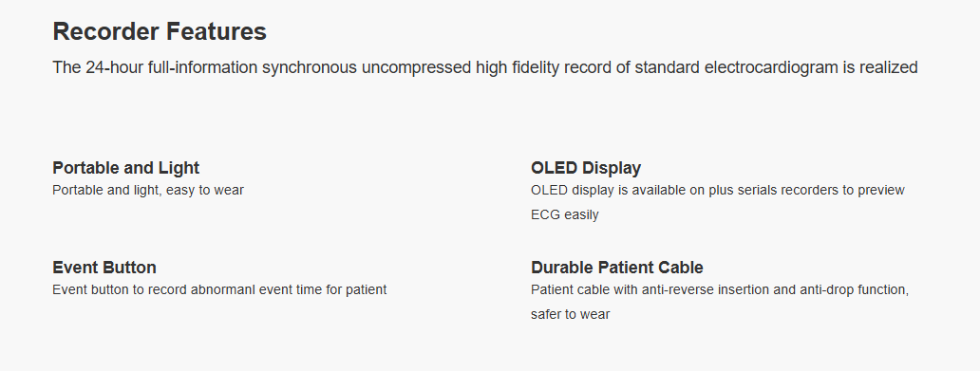Click the event button abnormal event time description
The width and height of the screenshot is (980, 371).
click(219, 289)
